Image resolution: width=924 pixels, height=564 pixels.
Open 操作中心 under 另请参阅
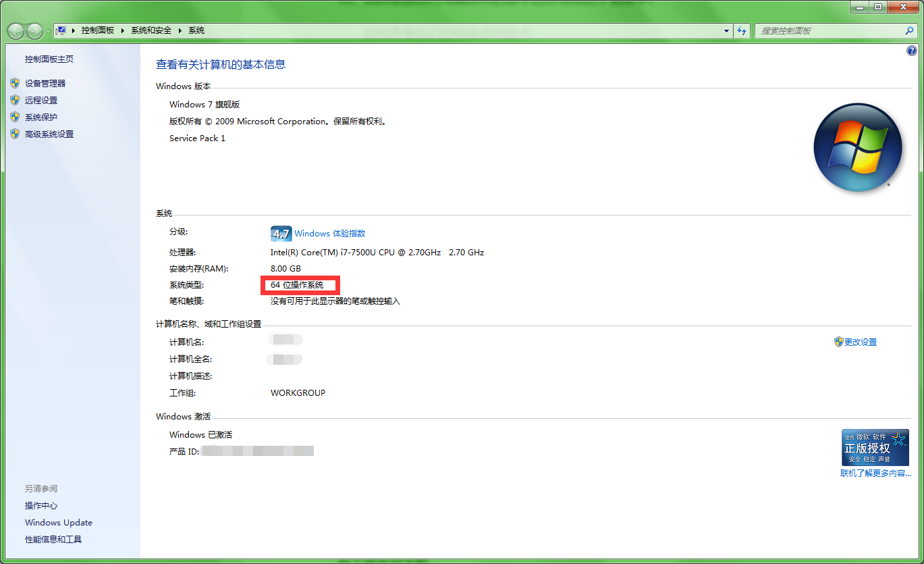(x=41, y=506)
